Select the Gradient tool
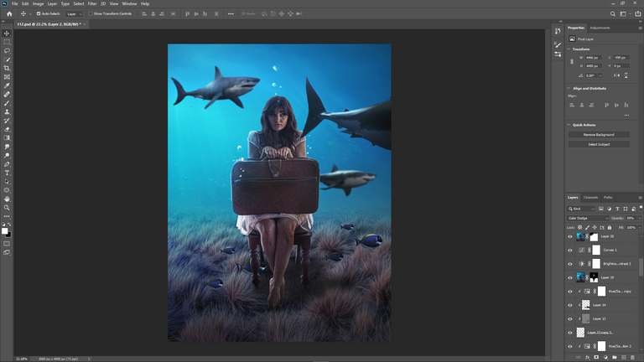The width and height of the screenshot is (644, 362). click(7, 138)
